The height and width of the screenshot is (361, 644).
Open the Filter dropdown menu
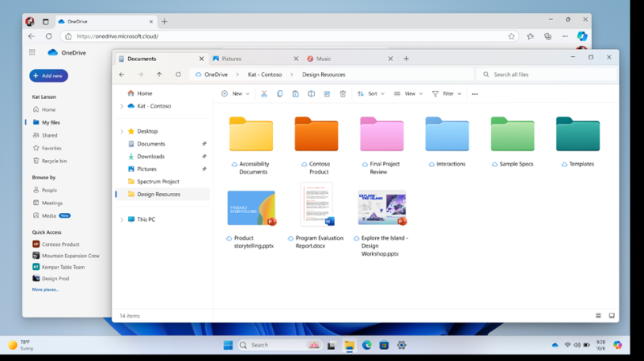tap(447, 94)
